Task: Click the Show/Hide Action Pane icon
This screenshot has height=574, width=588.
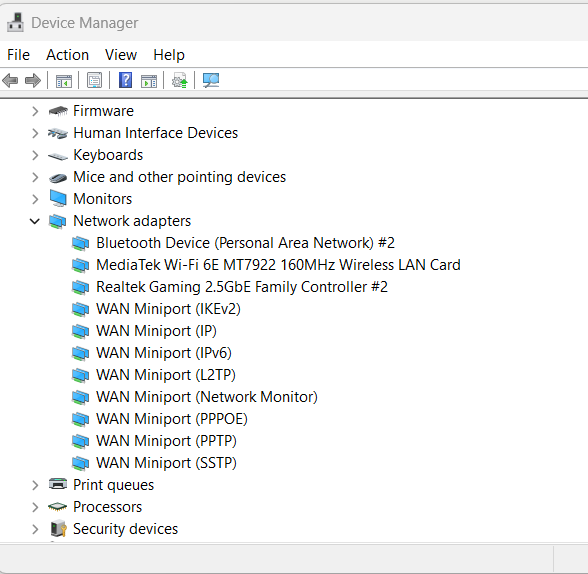Action: pyautogui.click(x=149, y=81)
